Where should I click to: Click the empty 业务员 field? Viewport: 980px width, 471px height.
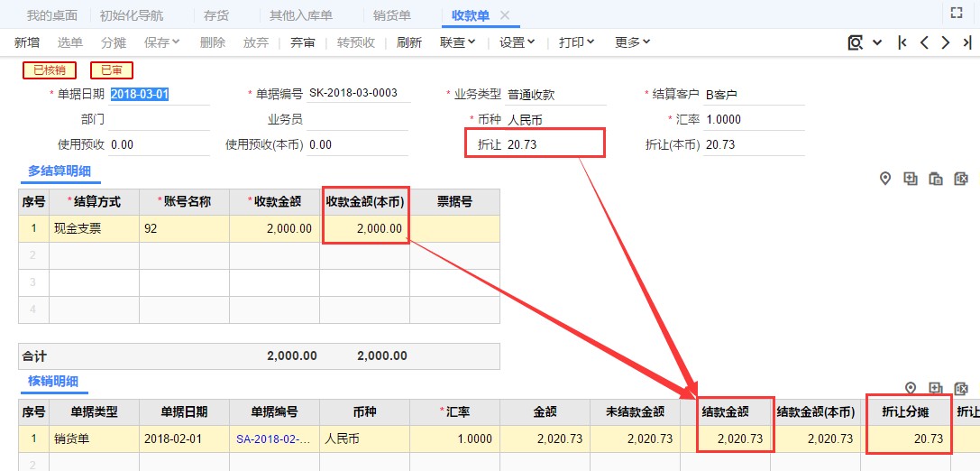pos(358,119)
